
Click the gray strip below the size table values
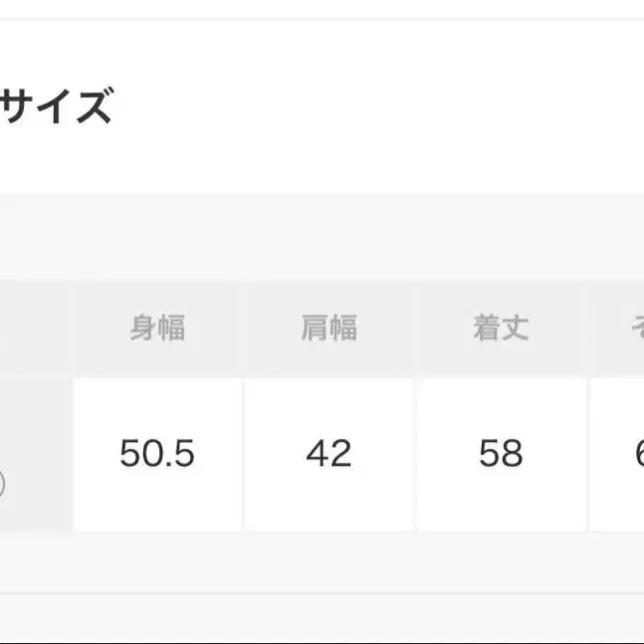pyautogui.click(x=322, y=561)
